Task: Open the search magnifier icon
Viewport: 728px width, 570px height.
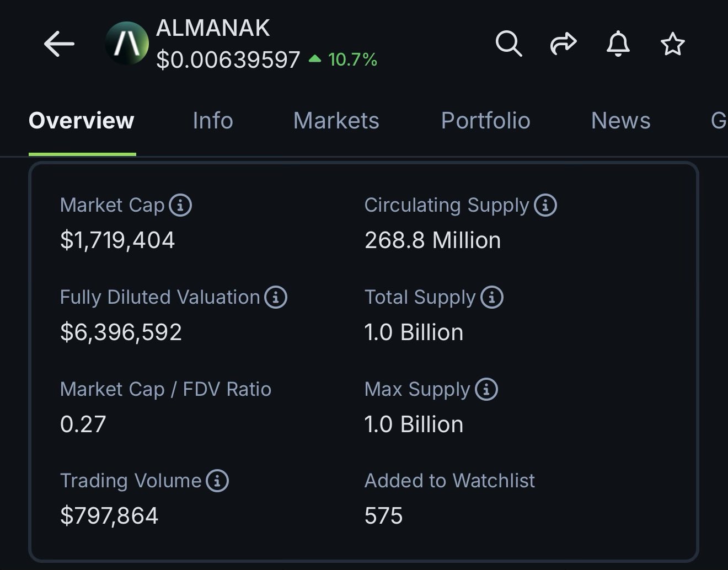Action: click(508, 44)
